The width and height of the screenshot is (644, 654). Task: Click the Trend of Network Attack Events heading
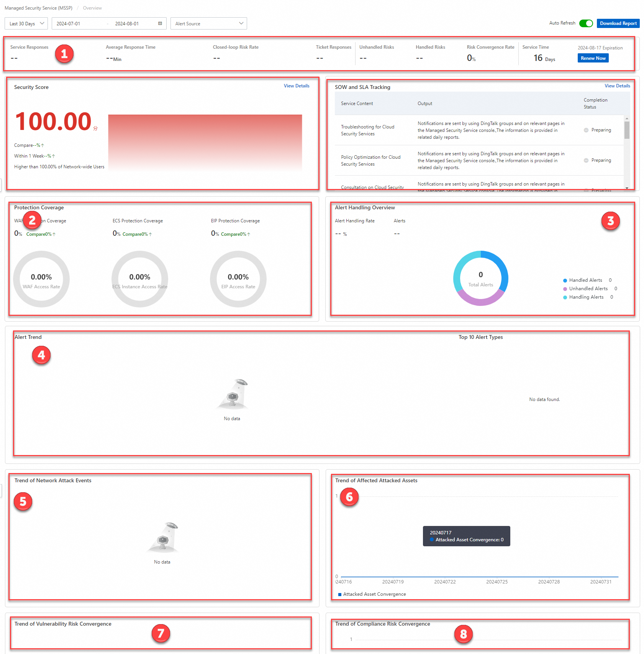click(53, 481)
